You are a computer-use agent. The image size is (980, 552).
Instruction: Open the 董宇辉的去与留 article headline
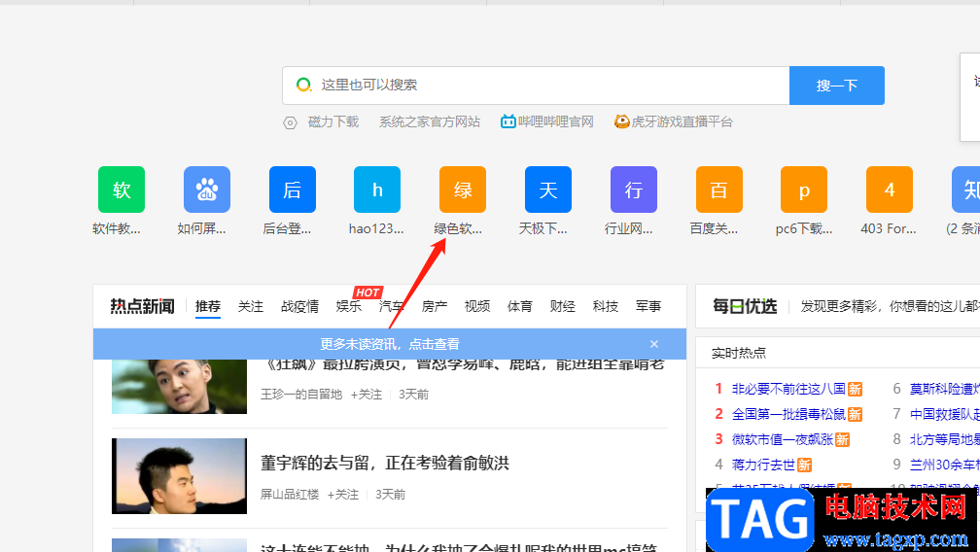tap(385, 463)
